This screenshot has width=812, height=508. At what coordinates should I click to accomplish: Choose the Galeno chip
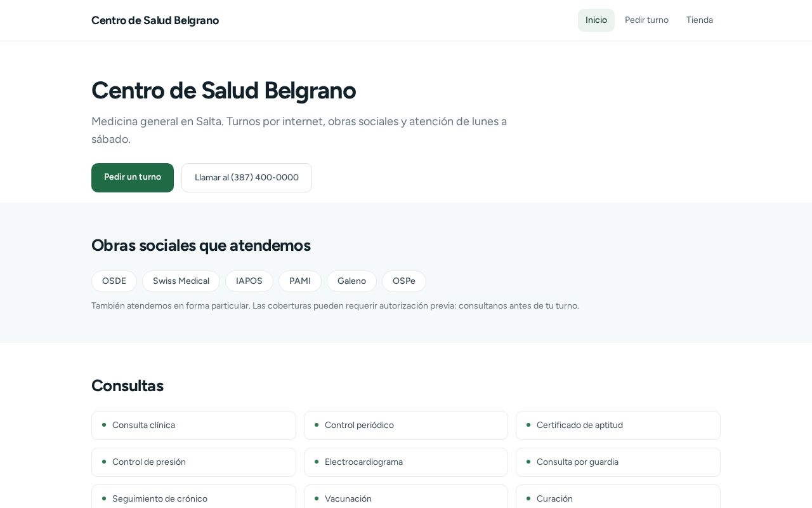point(351,281)
